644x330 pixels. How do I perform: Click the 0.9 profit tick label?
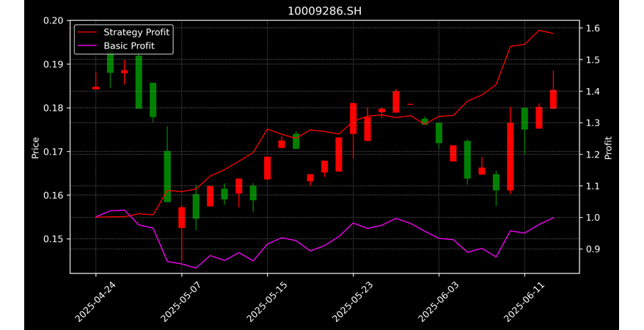click(592, 249)
